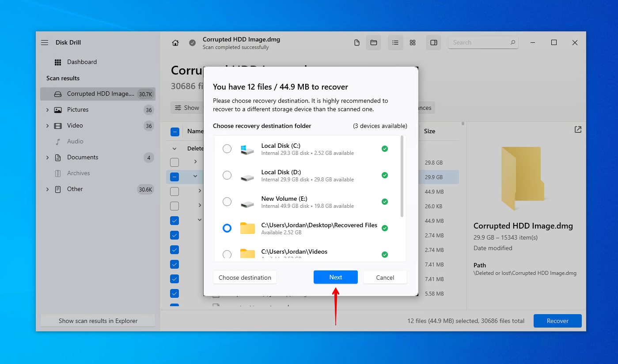This screenshot has width=618, height=364.
Task: Select list view layout icon
Action: coord(395,43)
